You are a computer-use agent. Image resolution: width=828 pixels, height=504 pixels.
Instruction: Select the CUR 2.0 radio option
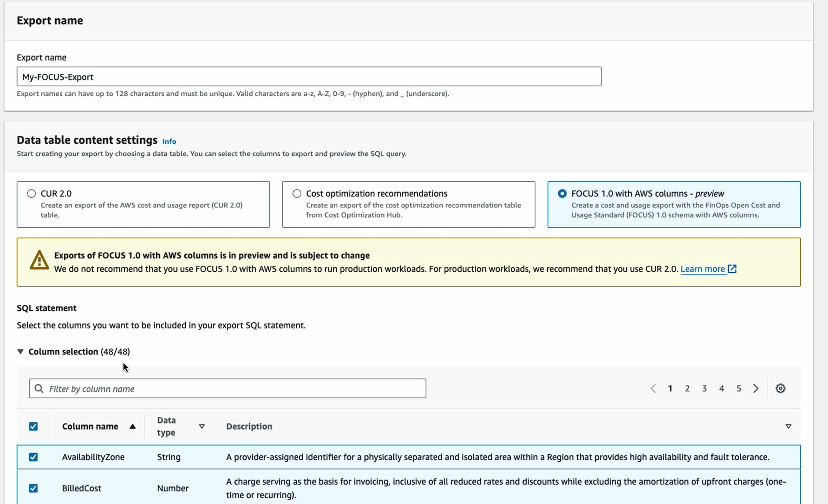coord(32,194)
